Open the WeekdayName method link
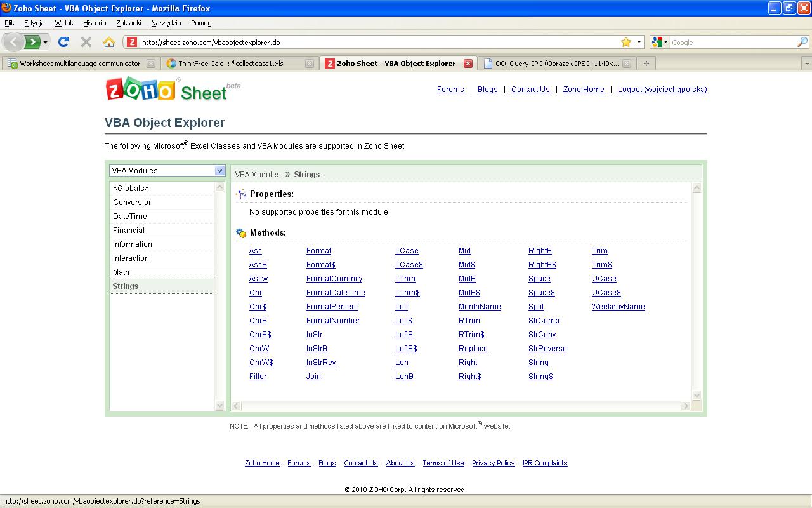 point(618,307)
